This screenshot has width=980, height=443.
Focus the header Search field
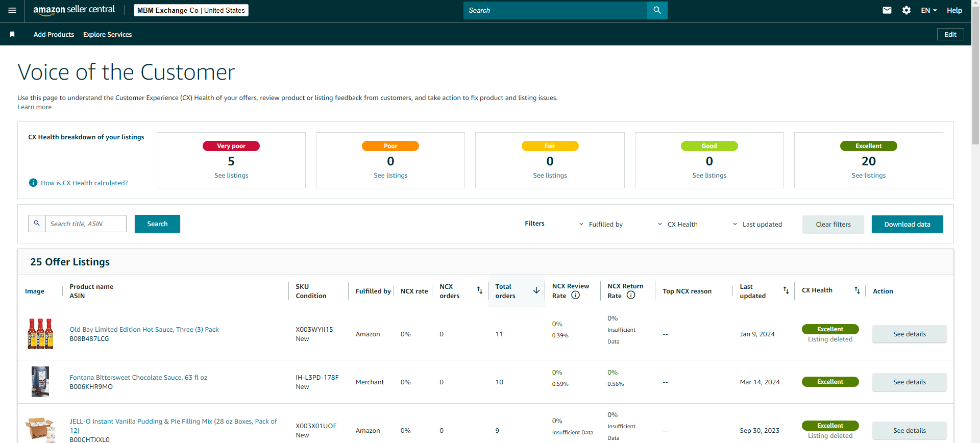[555, 10]
